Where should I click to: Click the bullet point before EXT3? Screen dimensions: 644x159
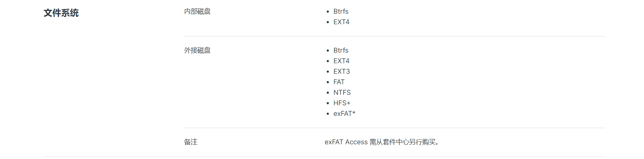click(x=328, y=72)
